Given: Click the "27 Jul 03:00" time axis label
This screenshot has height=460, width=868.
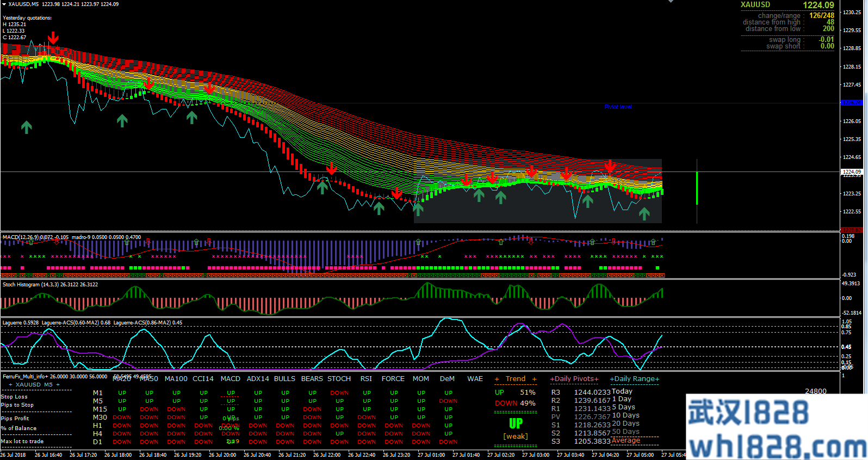Looking at the screenshot, I should (536, 455).
